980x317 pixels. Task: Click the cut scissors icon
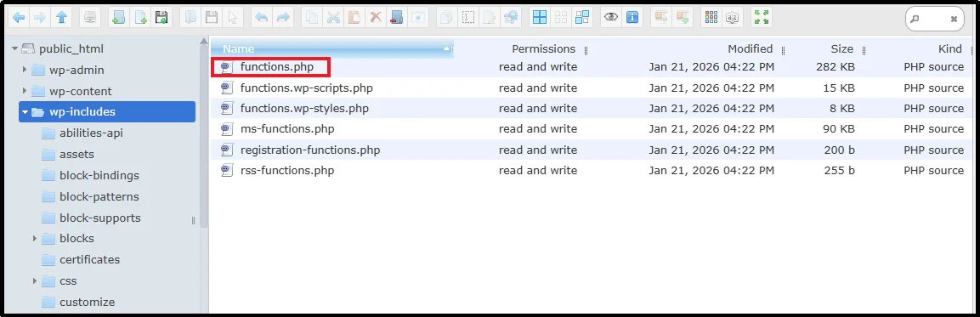tap(333, 18)
